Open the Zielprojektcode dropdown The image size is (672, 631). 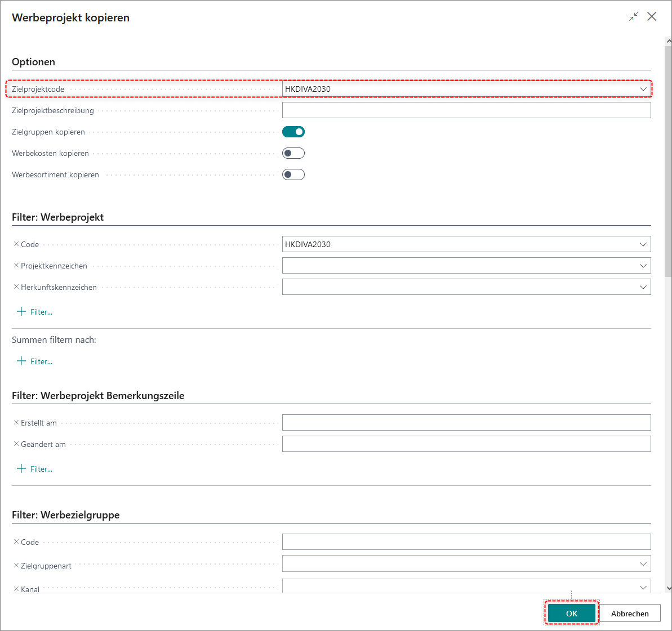tap(643, 89)
